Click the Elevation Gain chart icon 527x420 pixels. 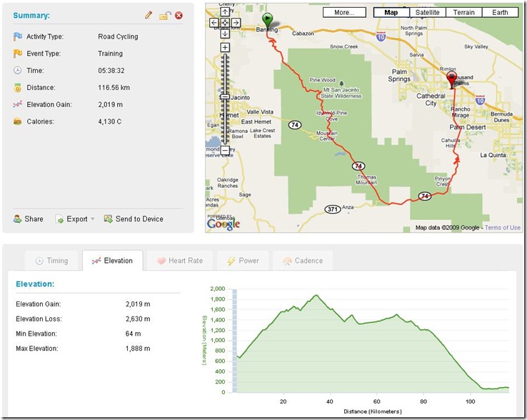pyautogui.click(x=17, y=104)
